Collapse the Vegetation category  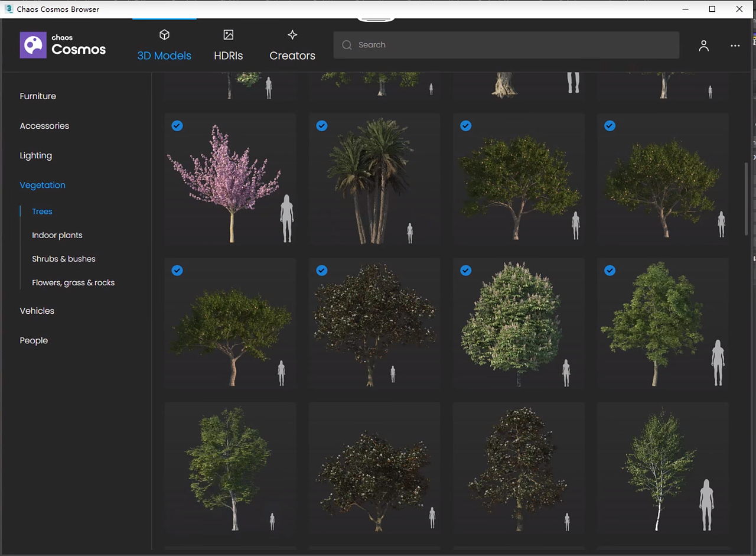click(42, 185)
